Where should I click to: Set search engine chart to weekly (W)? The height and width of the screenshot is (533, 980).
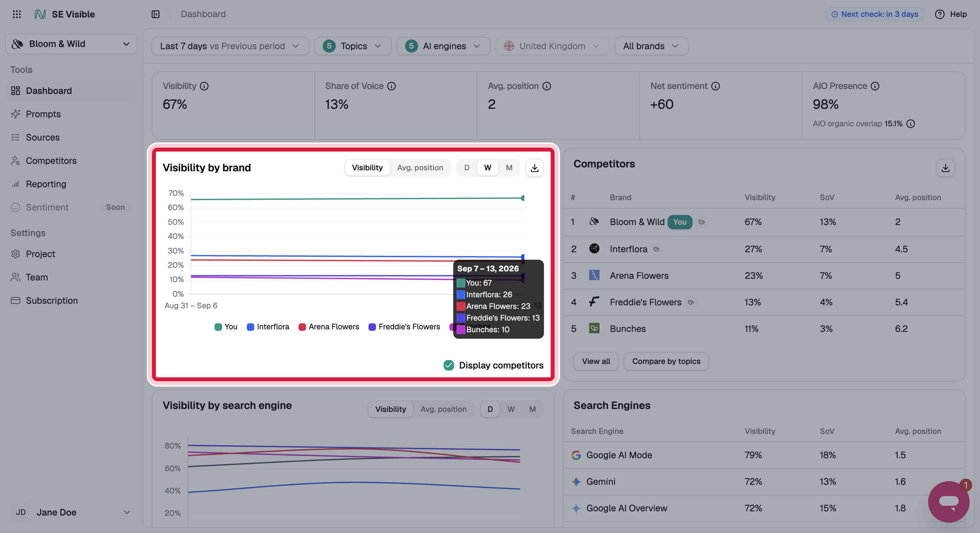click(x=511, y=409)
